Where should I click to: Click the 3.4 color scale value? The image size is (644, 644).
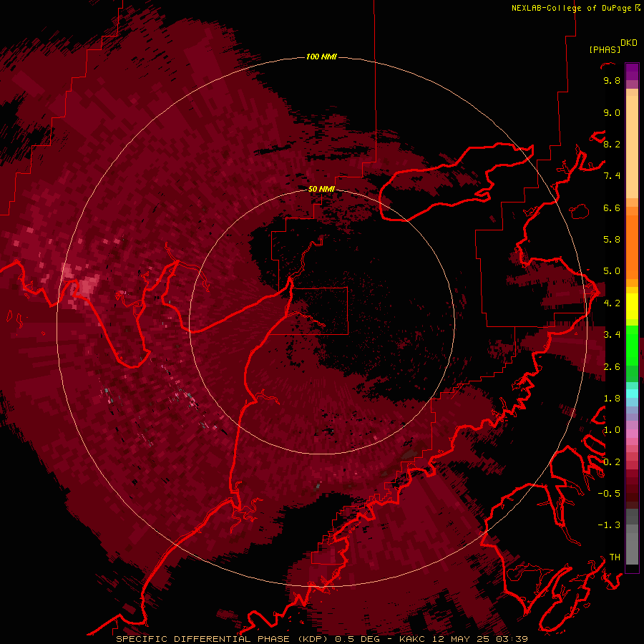pos(612,335)
